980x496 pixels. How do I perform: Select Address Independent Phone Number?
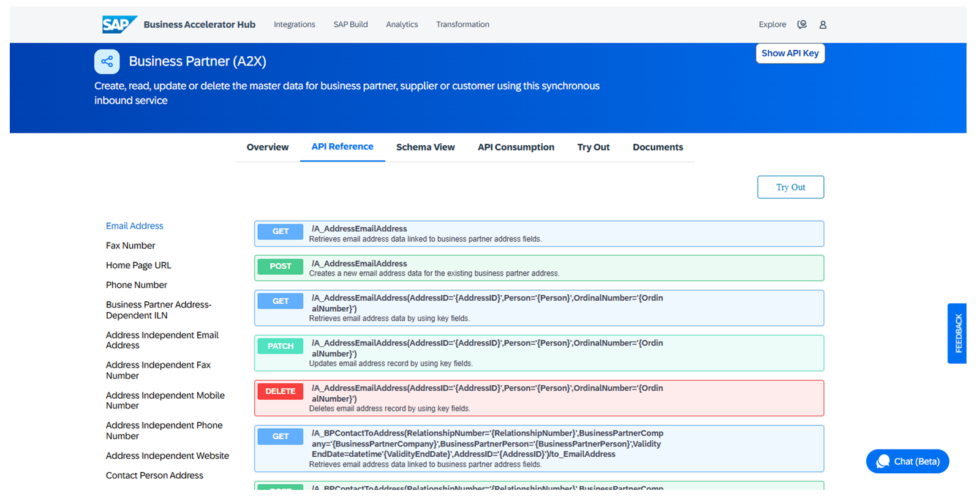pos(164,430)
